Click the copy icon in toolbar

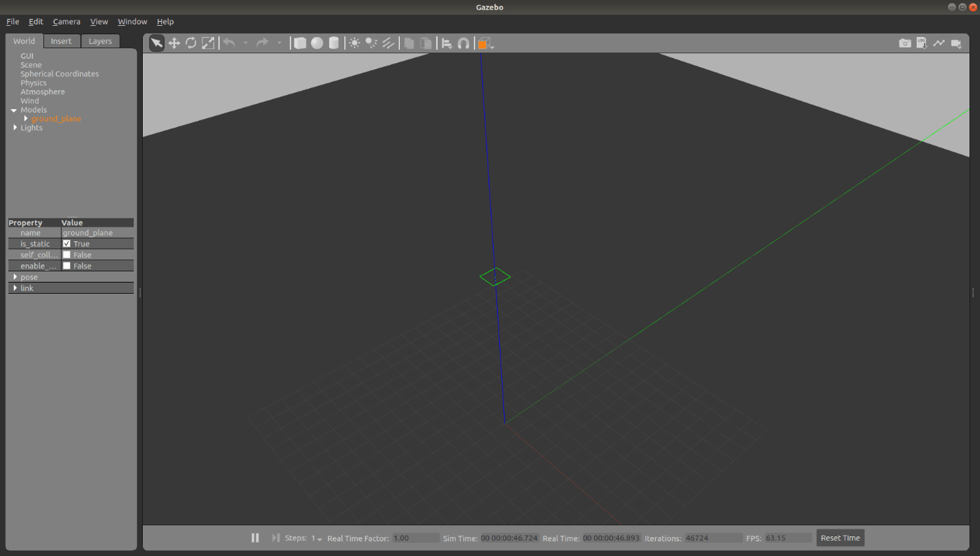409,43
